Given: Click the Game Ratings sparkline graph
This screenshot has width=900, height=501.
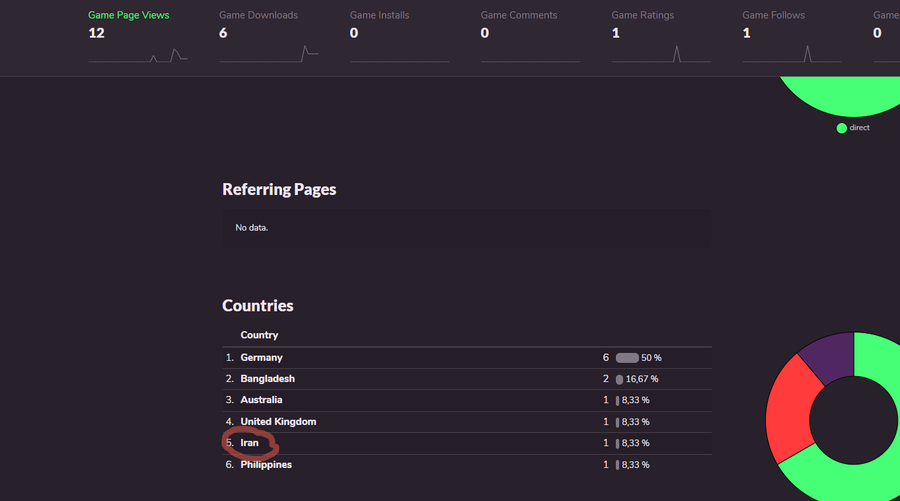Looking at the screenshot, I should point(661,55).
